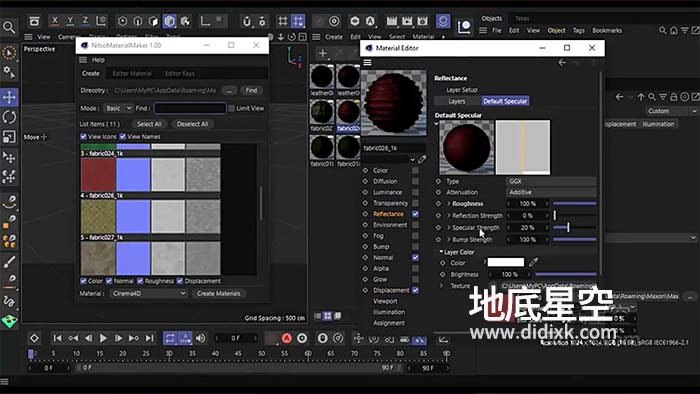Viewport: 700px width, 394px height.
Task: Open the search magnifier at top left
Action: click(x=9, y=28)
